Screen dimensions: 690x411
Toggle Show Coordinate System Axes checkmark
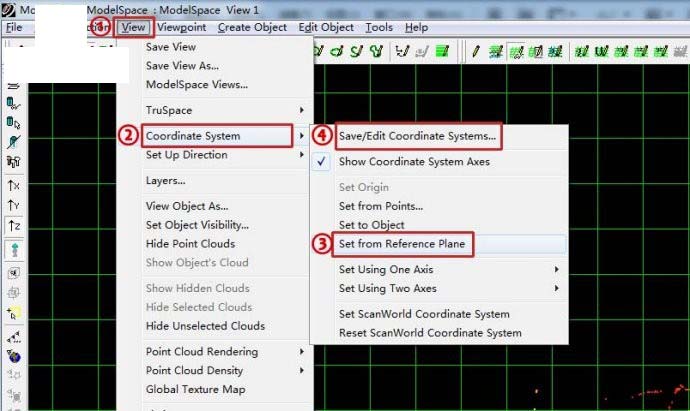(321, 161)
